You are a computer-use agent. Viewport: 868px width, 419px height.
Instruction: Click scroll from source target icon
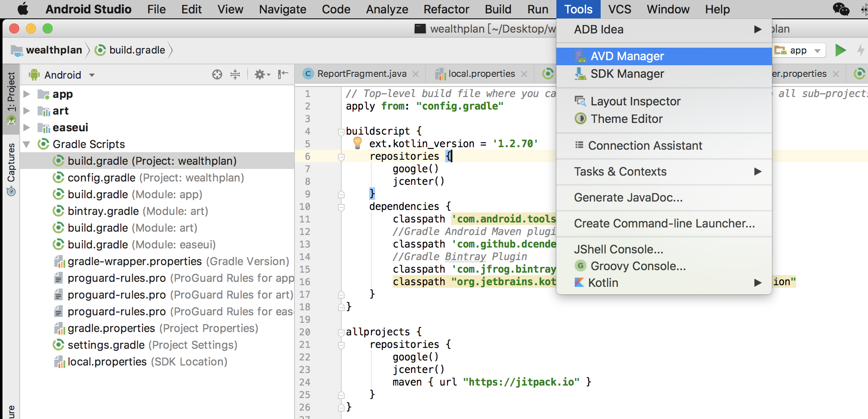click(217, 74)
